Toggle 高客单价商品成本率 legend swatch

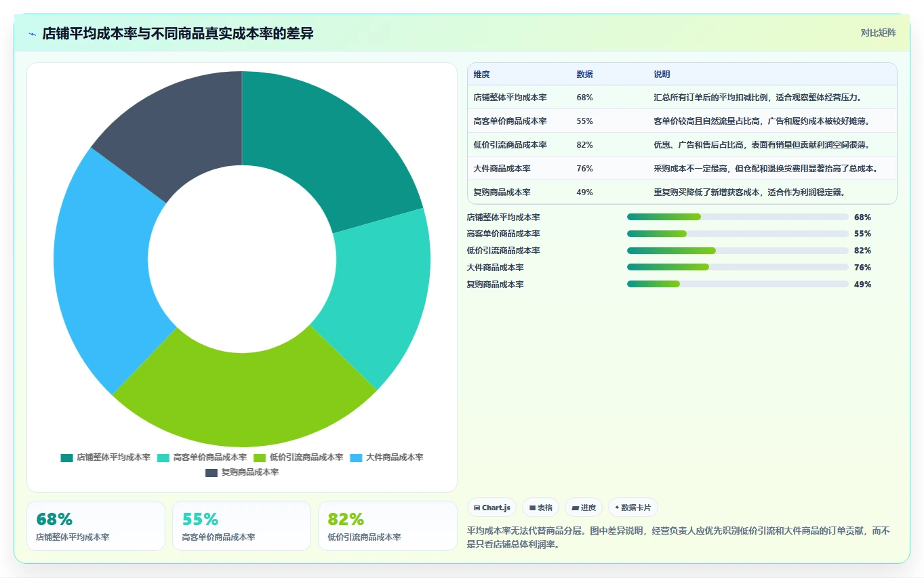point(163,457)
